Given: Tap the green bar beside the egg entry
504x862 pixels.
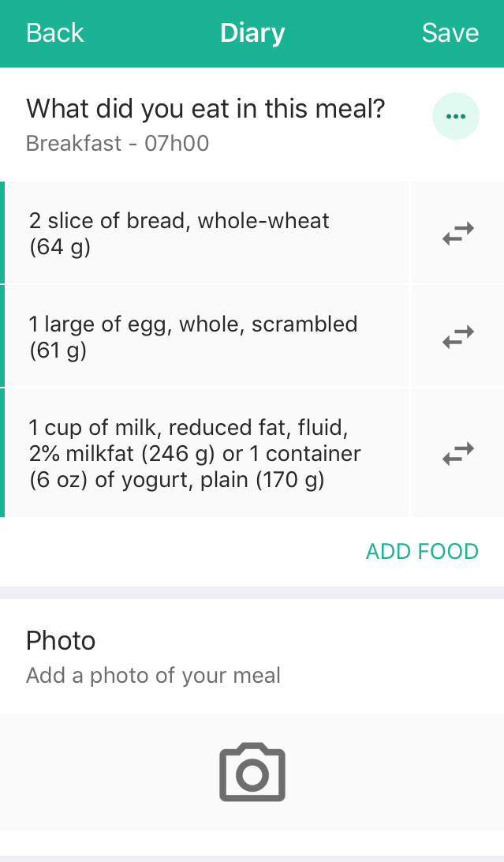Looking at the screenshot, I should (x=2, y=335).
